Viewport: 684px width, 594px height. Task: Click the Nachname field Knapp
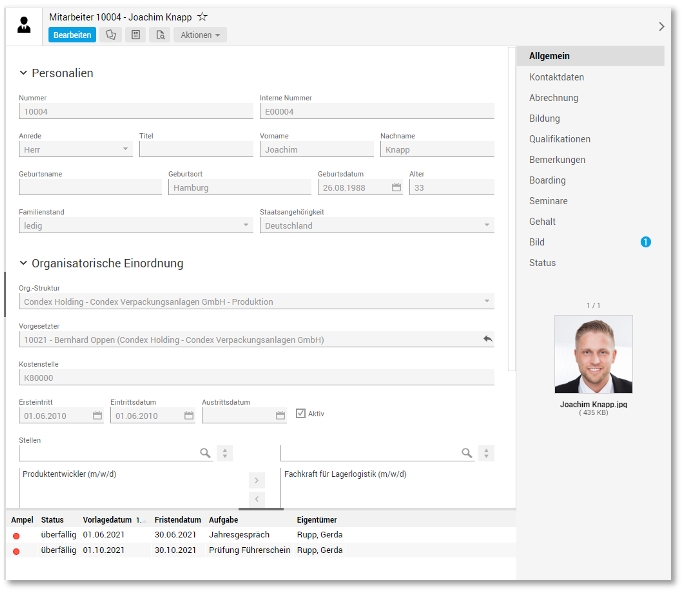tap(437, 150)
